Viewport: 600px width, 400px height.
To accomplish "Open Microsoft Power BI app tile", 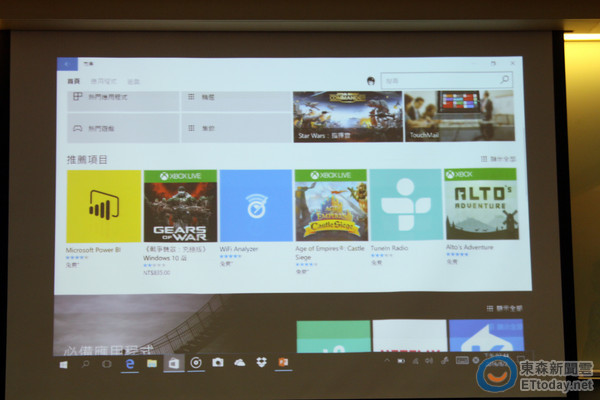I will (x=104, y=206).
